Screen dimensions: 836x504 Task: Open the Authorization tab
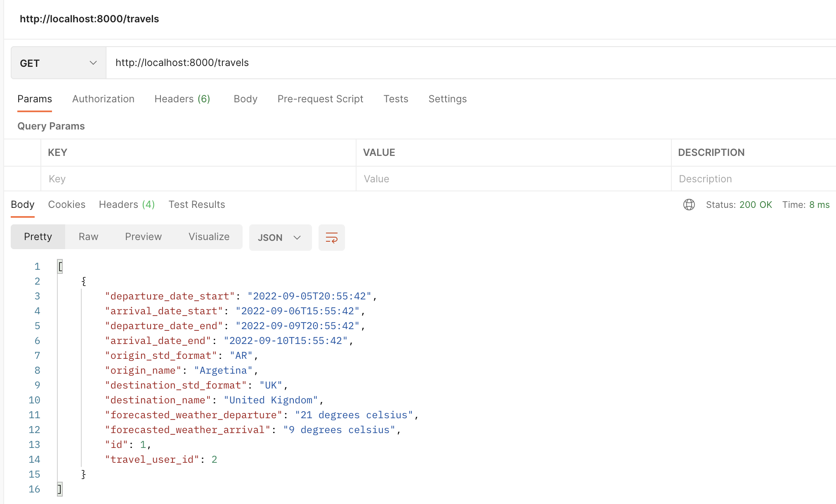click(103, 99)
